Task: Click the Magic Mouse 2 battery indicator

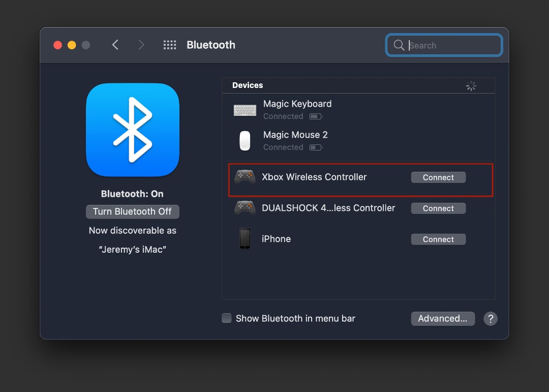Action: (316, 147)
